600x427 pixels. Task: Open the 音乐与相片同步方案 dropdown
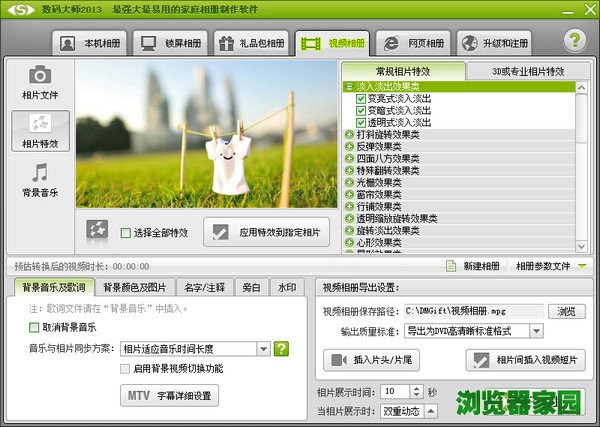coord(264,349)
